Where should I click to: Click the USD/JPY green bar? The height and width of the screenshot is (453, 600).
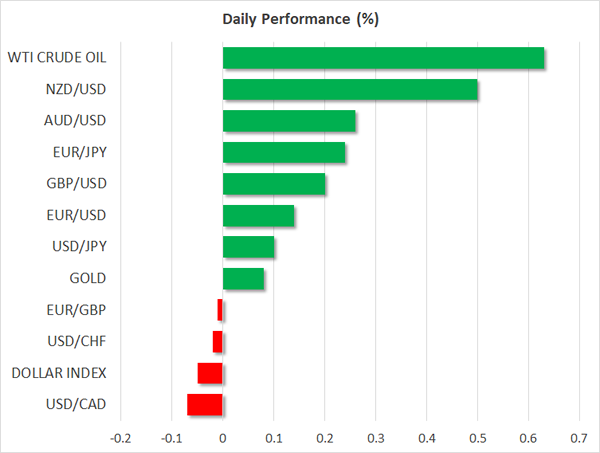point(248,247)
